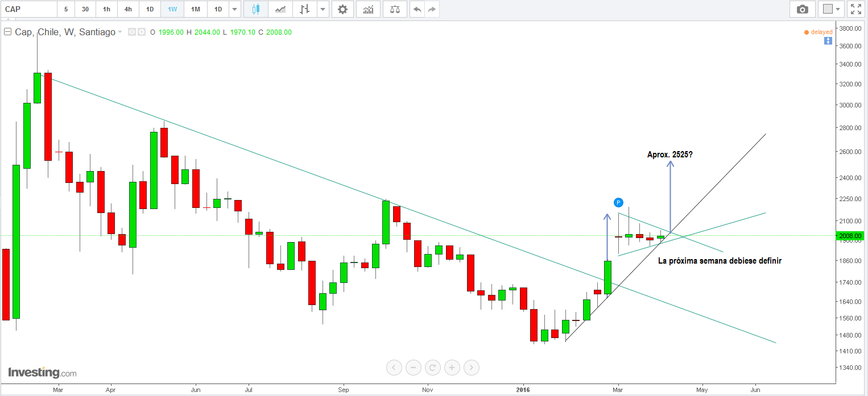Toggle series visibility eye beside Santiago
The width and height of the screenshot is (868, 396).
(131, 32)
